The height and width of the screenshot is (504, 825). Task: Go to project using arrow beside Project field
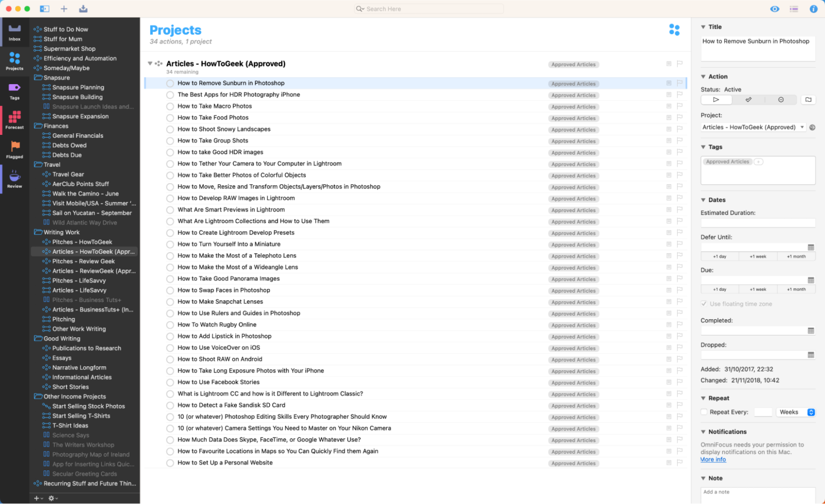coord(813,127)
